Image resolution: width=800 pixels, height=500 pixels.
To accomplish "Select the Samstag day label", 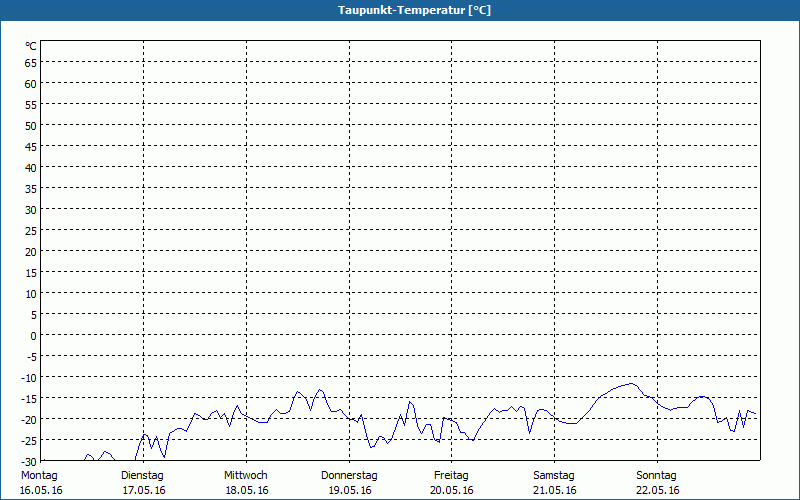I will point(554,475).
